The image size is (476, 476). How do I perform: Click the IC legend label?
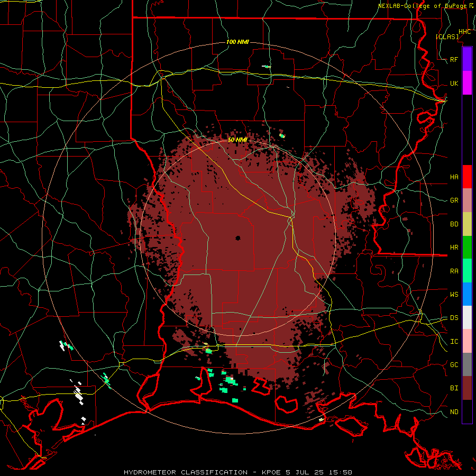click(x=454, y=342)
